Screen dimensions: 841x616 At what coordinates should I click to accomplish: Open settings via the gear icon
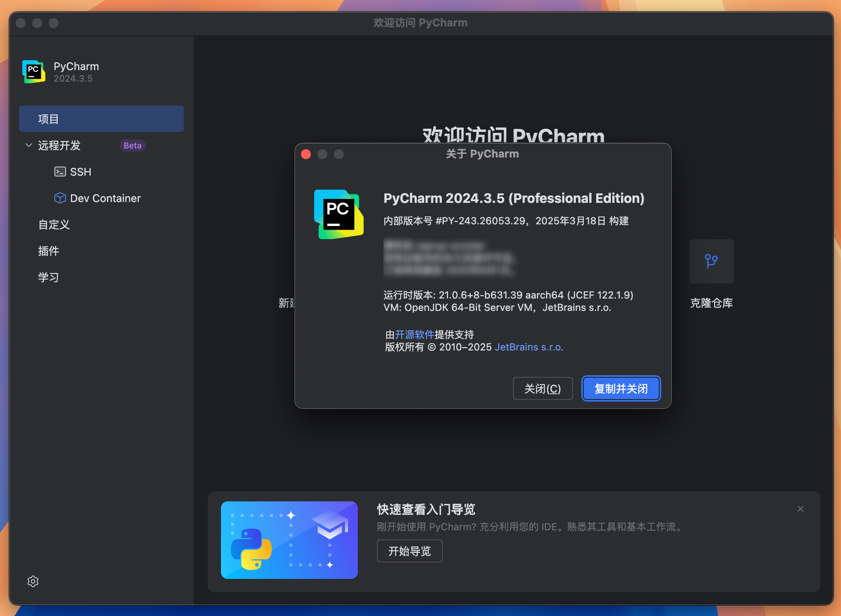pos(33,581)
